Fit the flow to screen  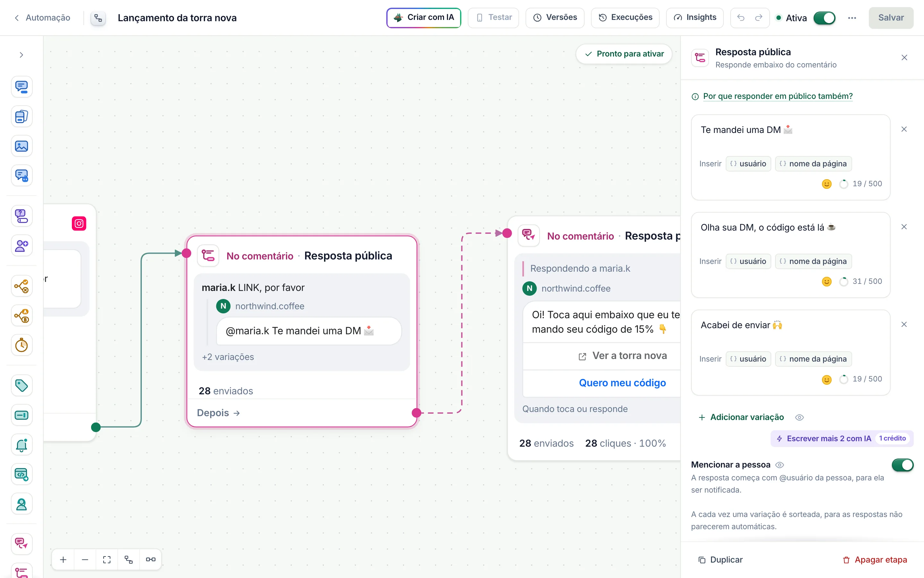(x=107, y=559)
